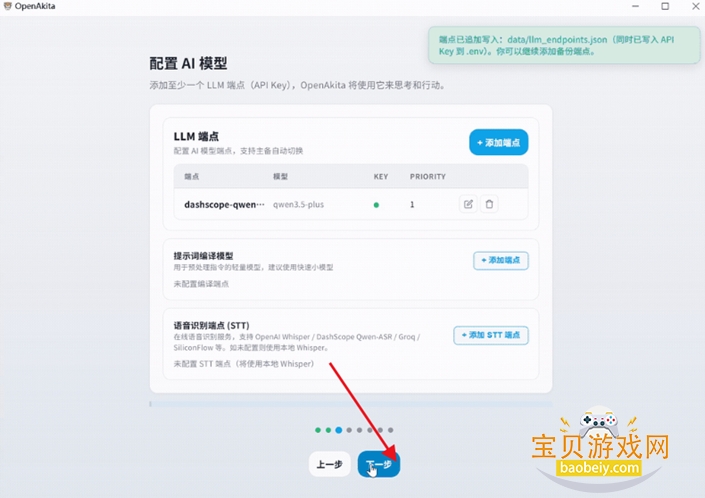Click the qwen3.5-plus model cell
Viewport: 705px width, 498px height.
coord(298,205)
